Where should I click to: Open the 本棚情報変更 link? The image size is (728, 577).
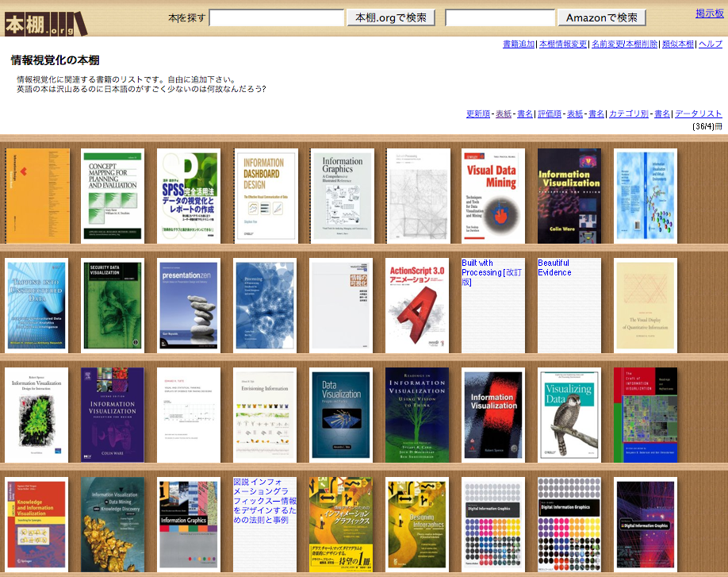point(563,44)
